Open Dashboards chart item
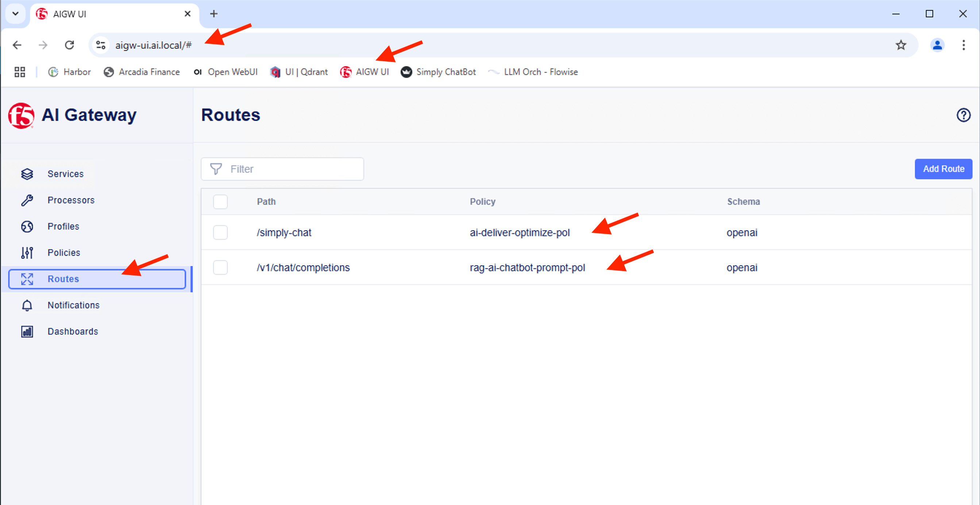This screenshot has width=980, height=505. click(x=27, y=331)
